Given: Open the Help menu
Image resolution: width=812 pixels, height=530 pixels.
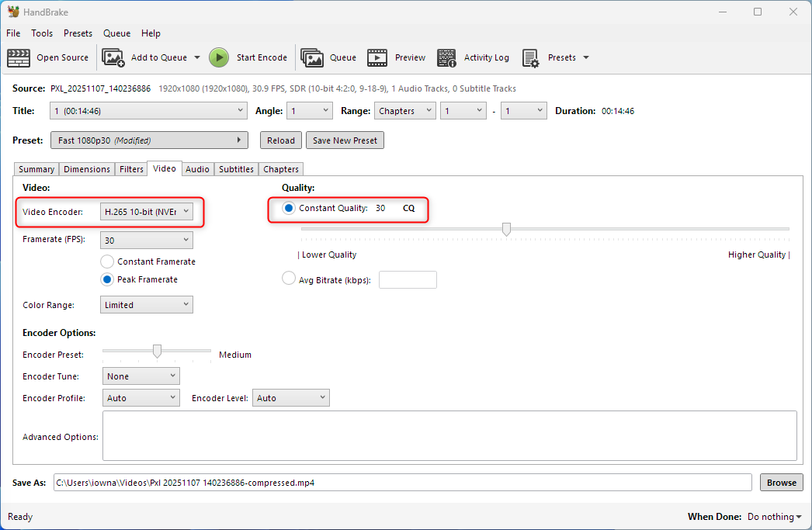Looking at the screenshot, I should coord(151,33).
